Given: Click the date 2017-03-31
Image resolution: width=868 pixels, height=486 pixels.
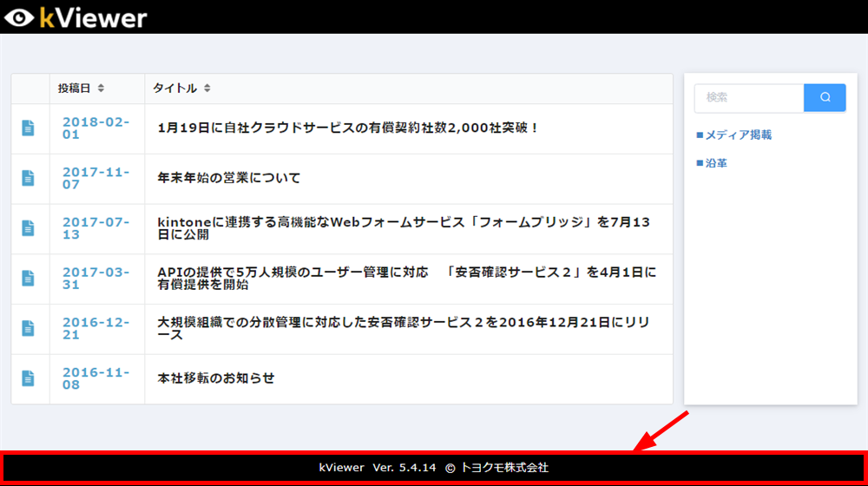Looking at the screenshot, I should (95, 279).
